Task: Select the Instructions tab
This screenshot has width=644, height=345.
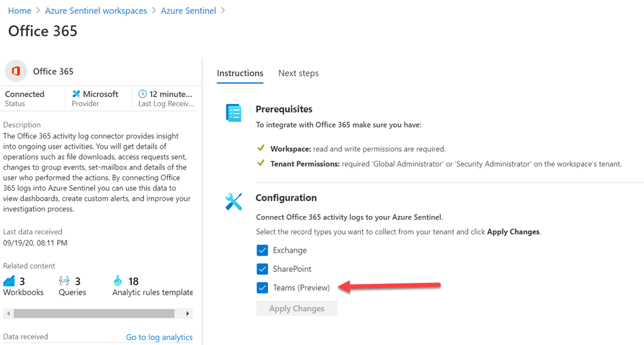Action: [x=240, y=74]
